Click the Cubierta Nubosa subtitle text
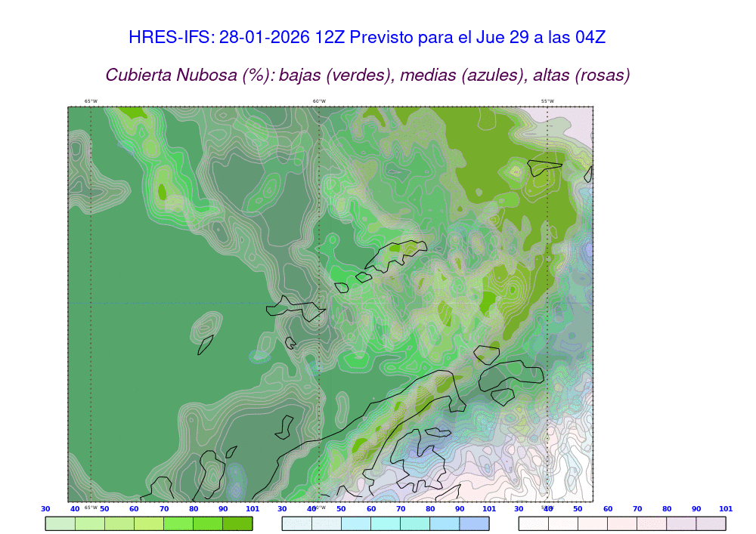The width and height of the screenshot is (756, 534). click(367, 76)
